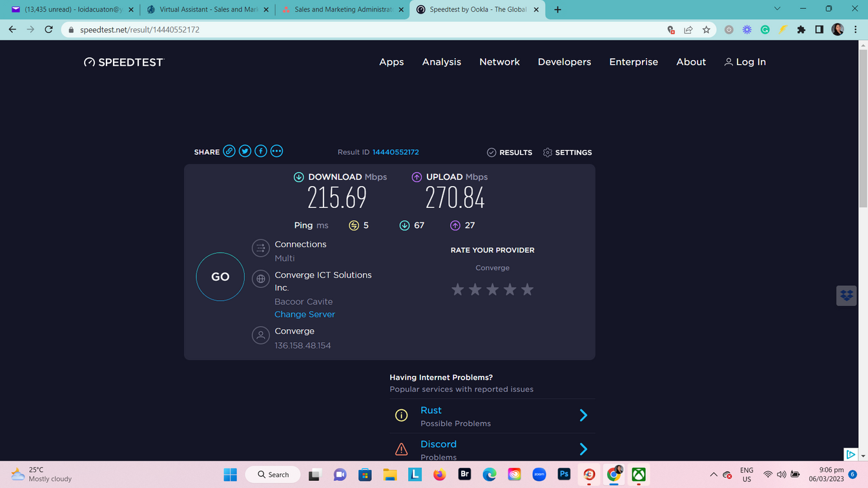The image size is (868, 488).
Task: Open the Windows Start menu
Action: pos(231,475)
